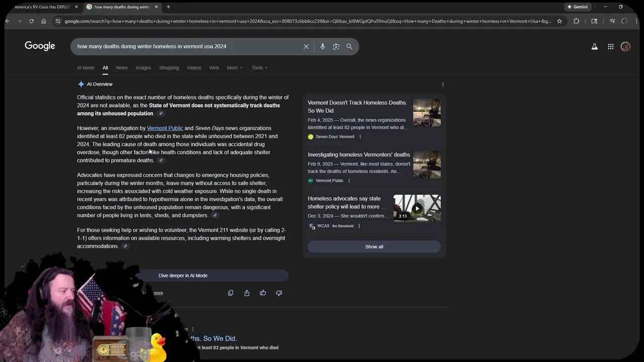Go to Google homepage via logo

pos(40,46)
